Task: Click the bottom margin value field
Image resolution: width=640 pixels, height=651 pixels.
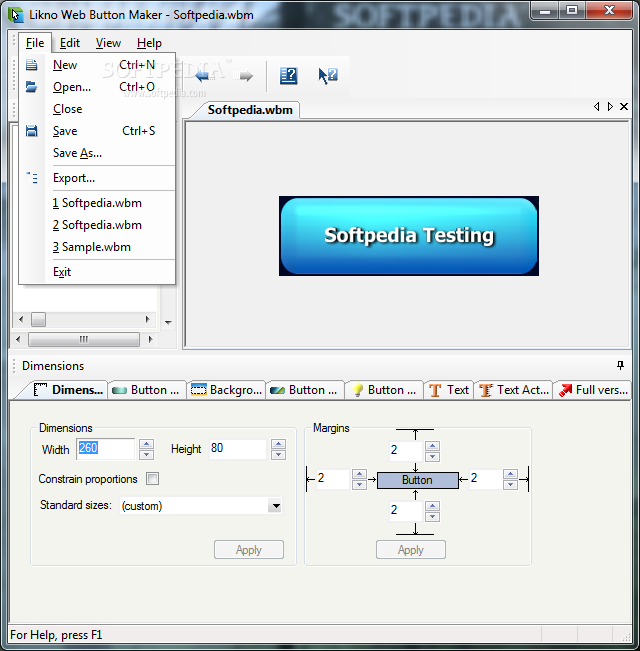Action: (x=405, y=511)
